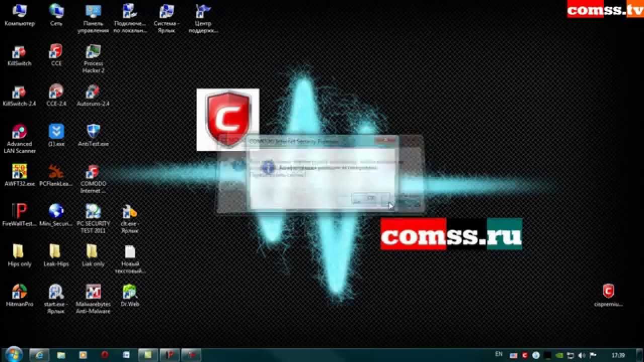The width and height of the screenshot is (644, 362).
Task: Select Новый текстовый document icon
Action: [x=130, y=259]
